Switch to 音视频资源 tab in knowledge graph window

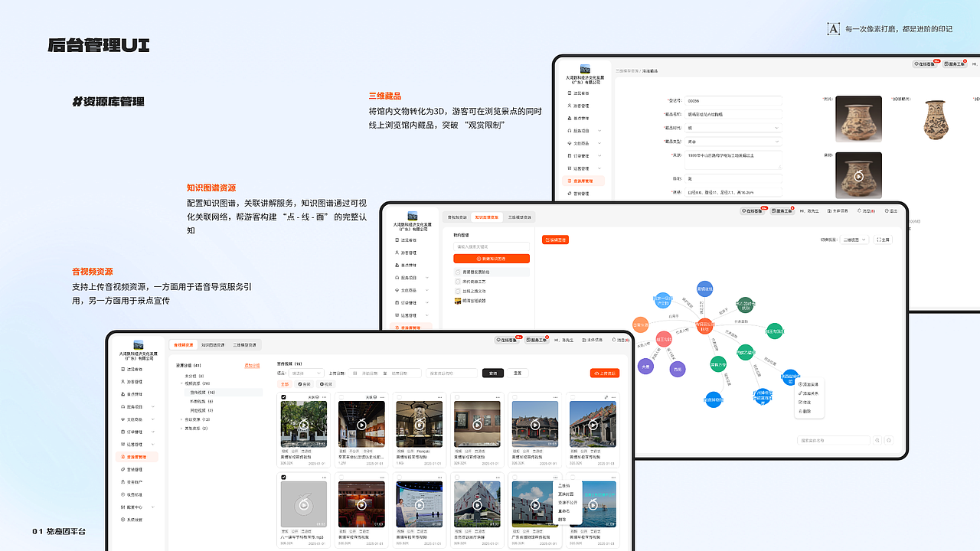[x=457, y=217]
